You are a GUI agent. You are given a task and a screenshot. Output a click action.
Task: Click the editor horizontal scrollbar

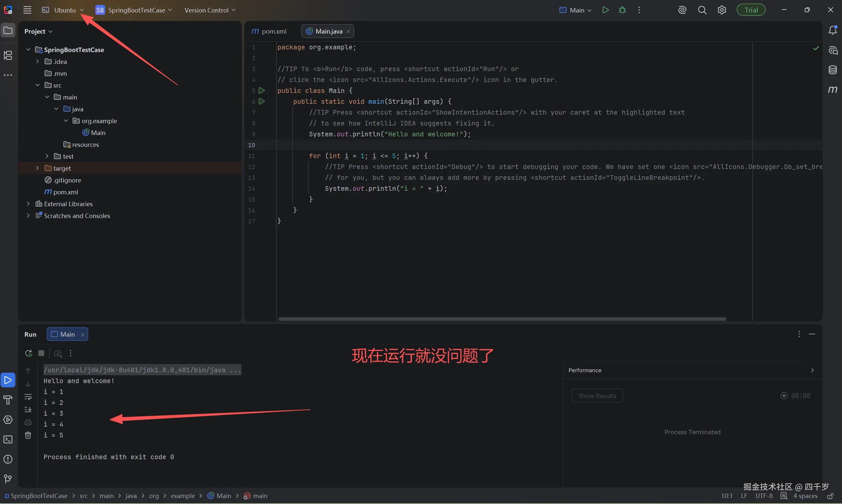point(502,319)
